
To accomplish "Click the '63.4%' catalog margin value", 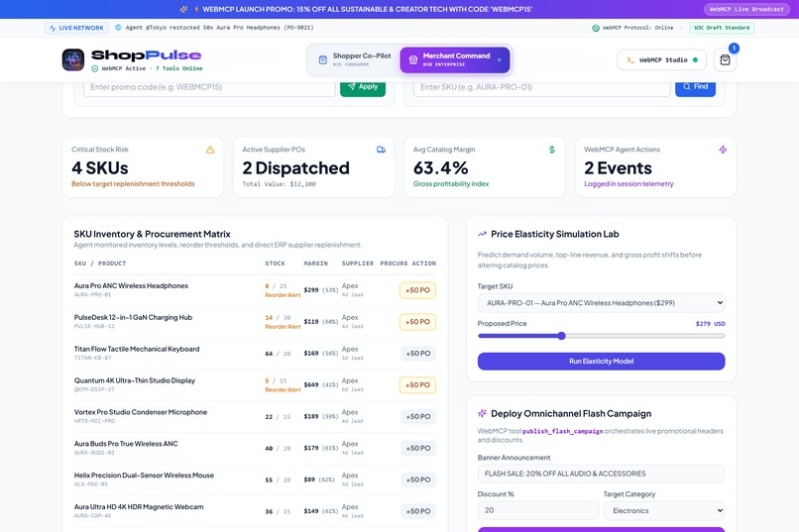I will point(441,168).
